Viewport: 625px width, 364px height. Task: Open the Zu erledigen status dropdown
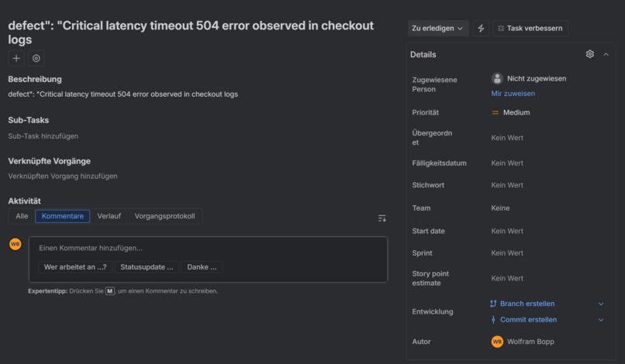tap(437, 29)
